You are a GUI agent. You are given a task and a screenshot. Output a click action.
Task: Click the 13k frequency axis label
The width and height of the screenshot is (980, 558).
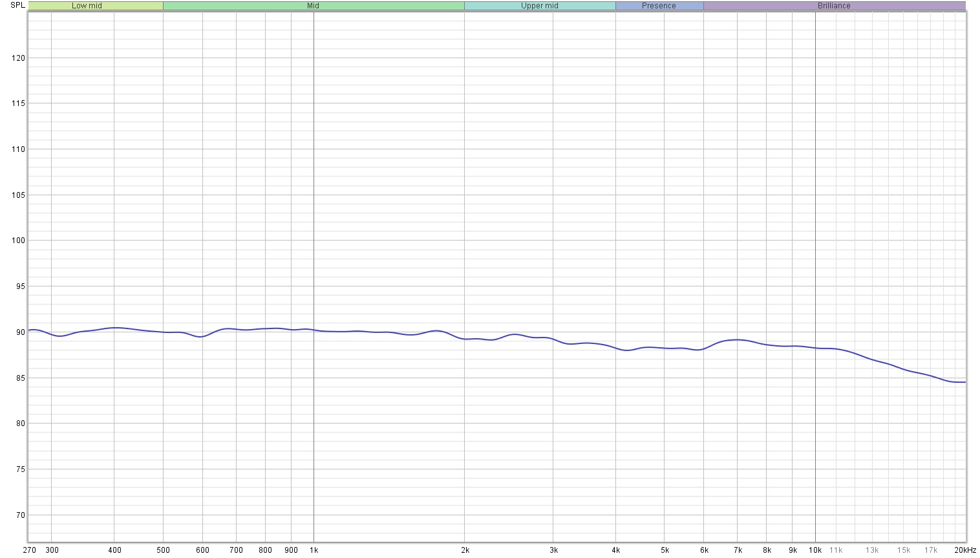[x=872, y=550]
